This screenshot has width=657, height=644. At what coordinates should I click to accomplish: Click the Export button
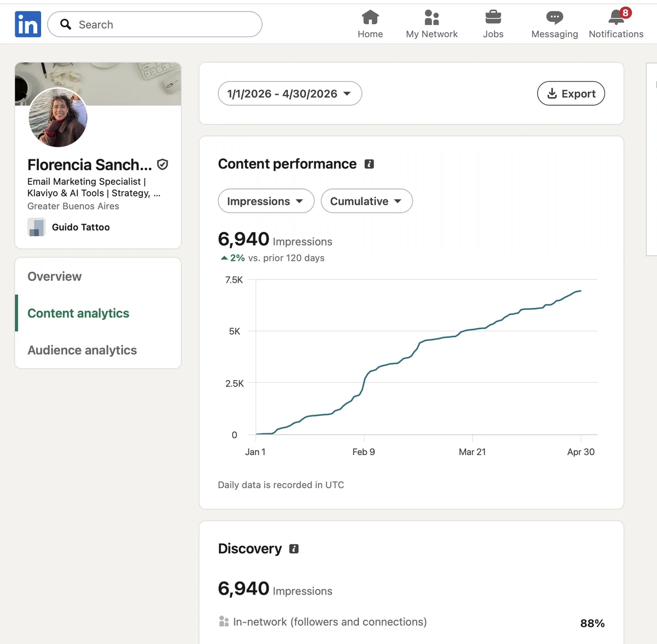tap(571, 94)
